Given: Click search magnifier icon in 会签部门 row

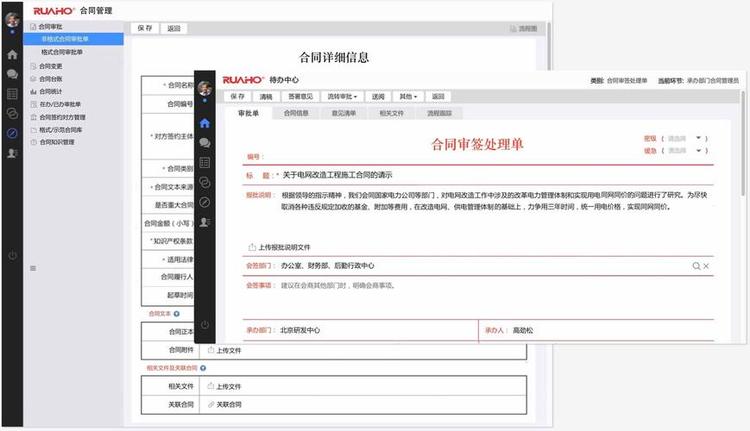Looking at the screenshot, I should [696, 266].
